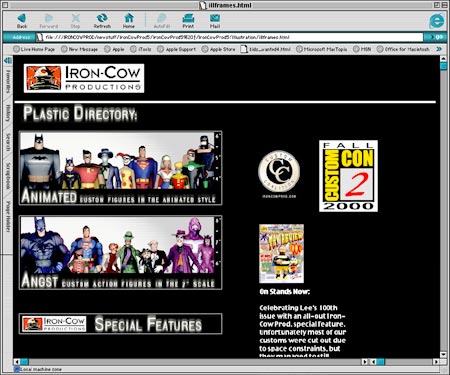This screenshot has height=375, width=450.
Task: Open the History sidebar tab
Action: pos(8,113)
